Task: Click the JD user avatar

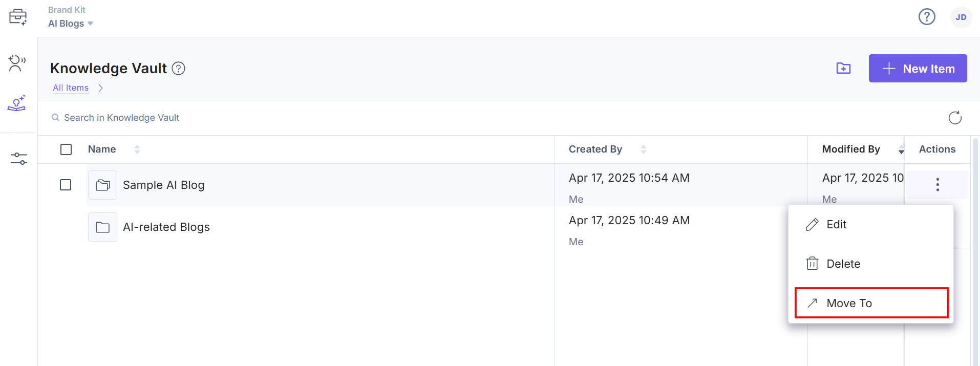Action: 961,17
